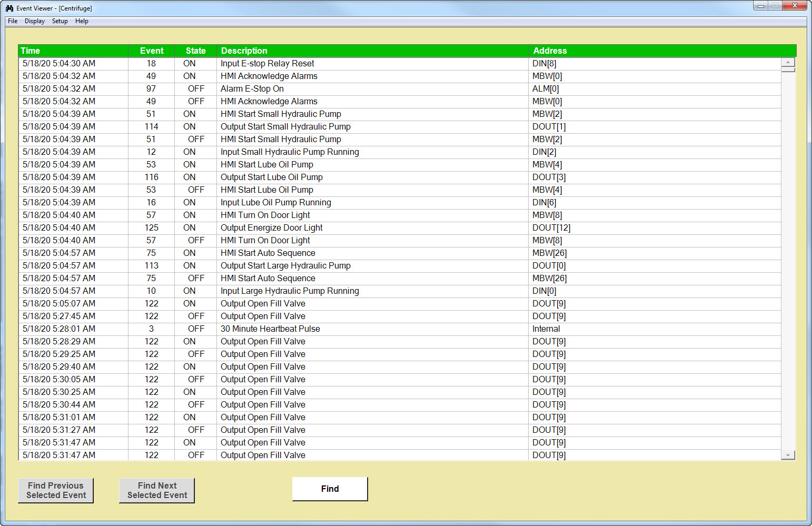Open the Setup menu

60,21
